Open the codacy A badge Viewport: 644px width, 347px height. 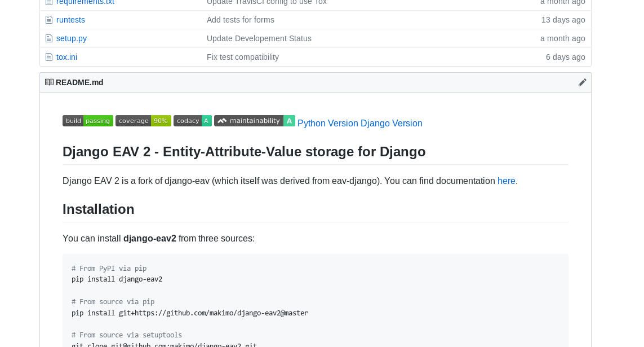point(193,121)
